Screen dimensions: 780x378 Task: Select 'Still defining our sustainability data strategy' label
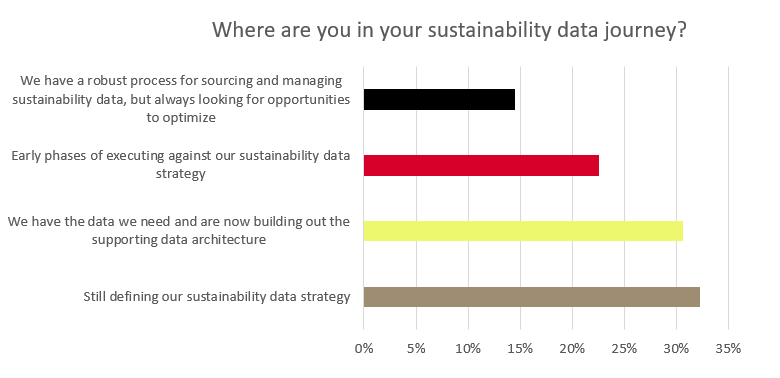[x=217, y=297]
